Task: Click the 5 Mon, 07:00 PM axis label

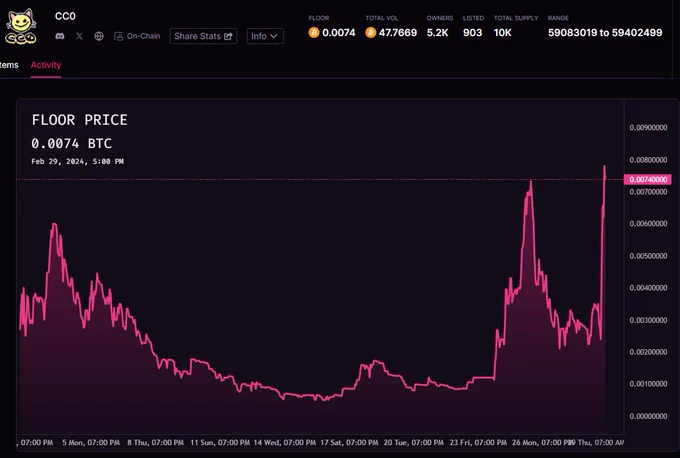Action: point(91,443)
